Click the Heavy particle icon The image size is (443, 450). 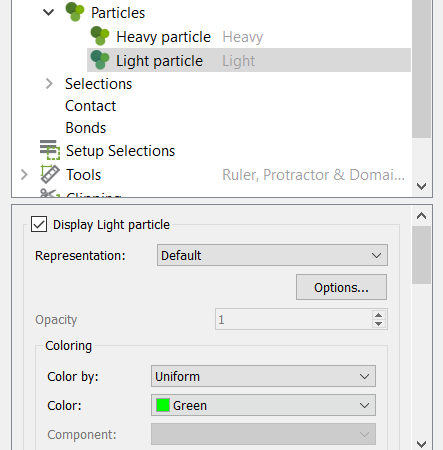(100, 36)
